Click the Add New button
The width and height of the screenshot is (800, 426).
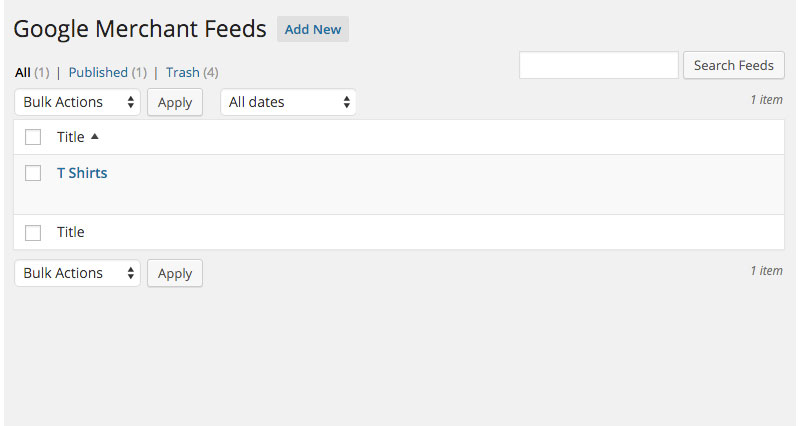(313, 29)
